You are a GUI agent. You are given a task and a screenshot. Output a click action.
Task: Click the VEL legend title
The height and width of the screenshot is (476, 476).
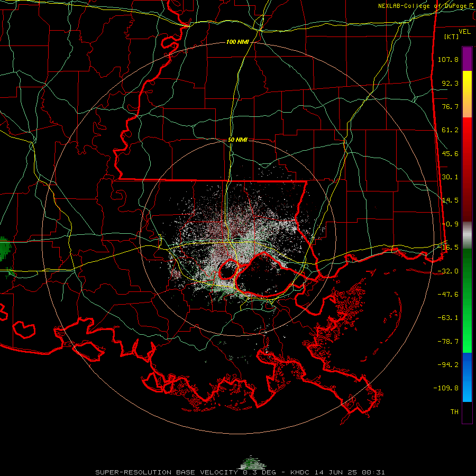[464, 32]
